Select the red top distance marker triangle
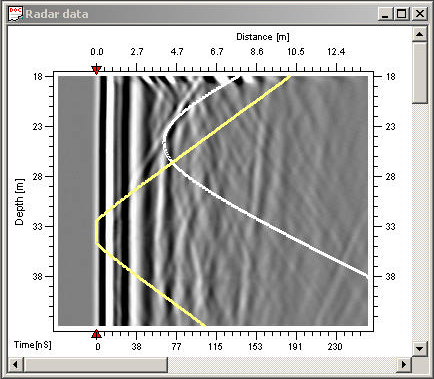 point(96,70)
